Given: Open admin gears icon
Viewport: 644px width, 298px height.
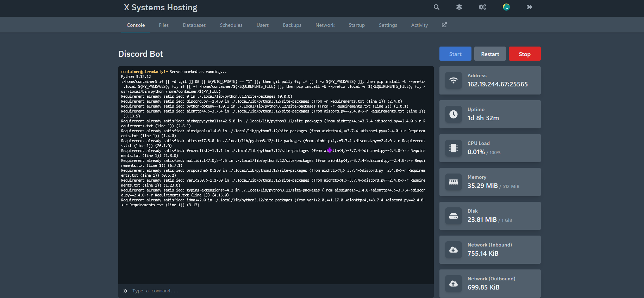Looking at the screenshot, I should 482,7.
